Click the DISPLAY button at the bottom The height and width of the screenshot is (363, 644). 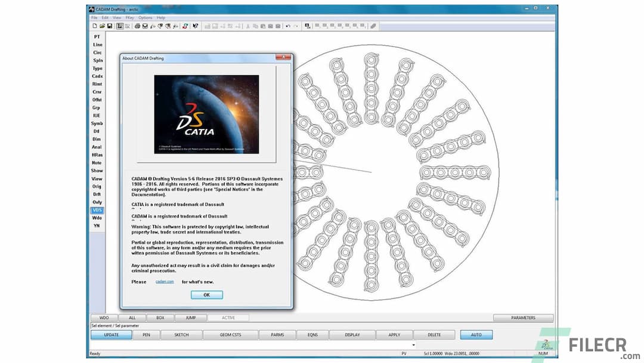coord(352,335)
